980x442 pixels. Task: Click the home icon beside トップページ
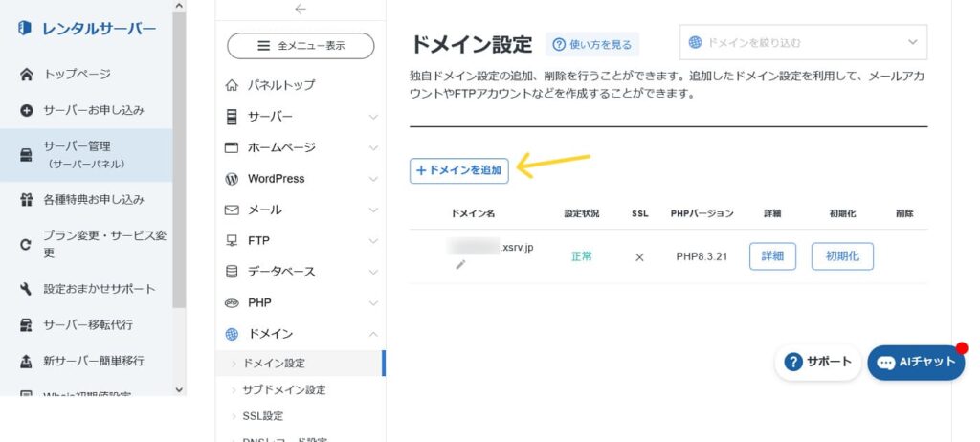point(26,75)
